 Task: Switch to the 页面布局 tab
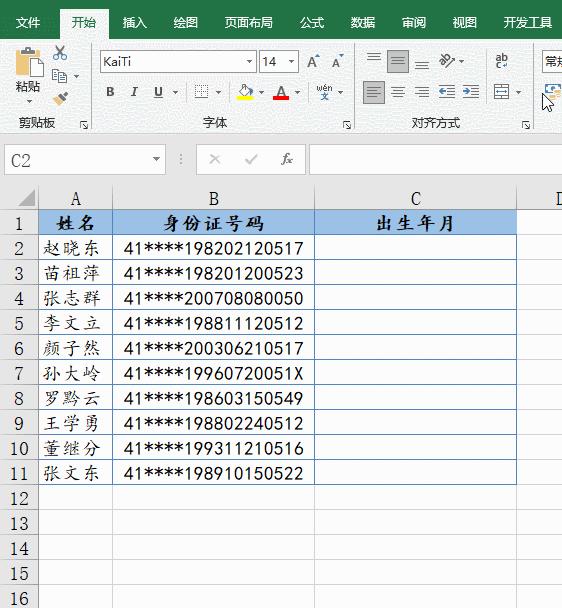(x=249, y=22)
